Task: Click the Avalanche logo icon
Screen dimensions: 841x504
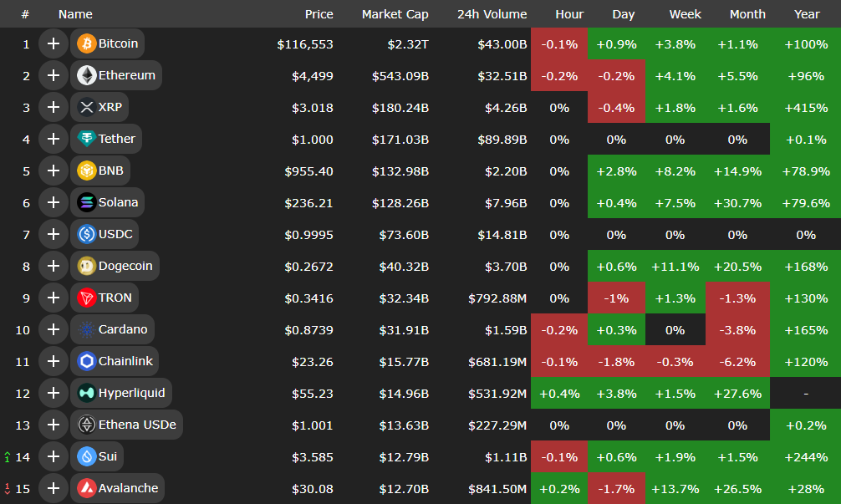Action: (86, 488)
